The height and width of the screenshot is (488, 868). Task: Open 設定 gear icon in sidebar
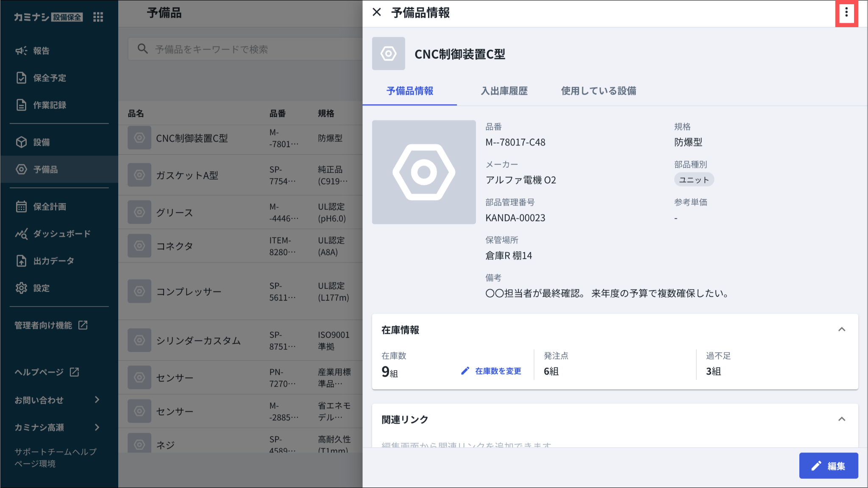pos(21,288)
